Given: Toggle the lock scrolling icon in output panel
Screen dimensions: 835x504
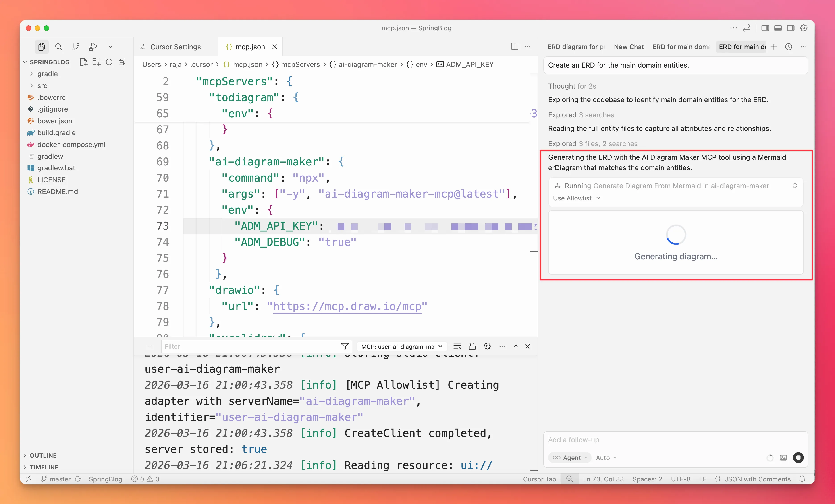Looking at the screenshot, I should [472, 346].
